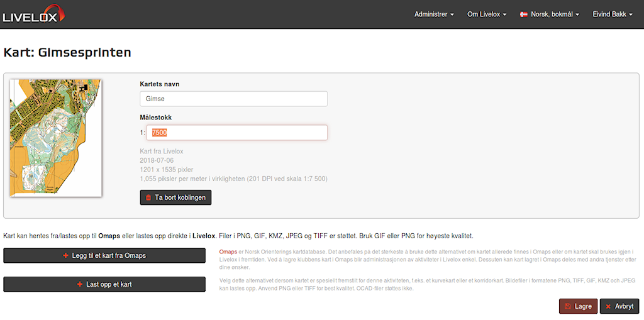Click the trash icon on Ta bort koblingen
This screenshot has width=644, height=320.
coord(148,197)
